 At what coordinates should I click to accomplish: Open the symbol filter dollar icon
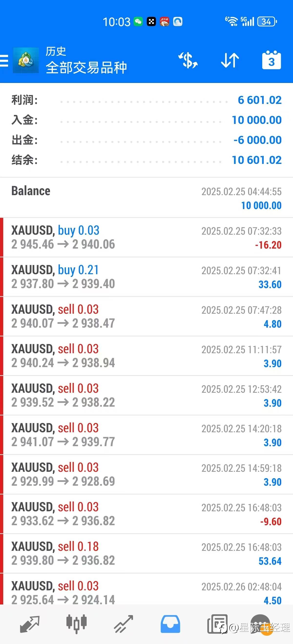click(188, 60)
